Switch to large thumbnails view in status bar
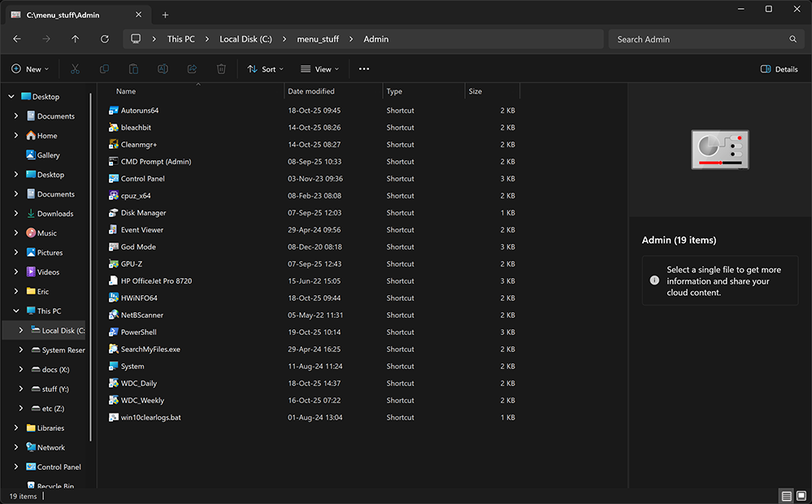 (801, 496)
